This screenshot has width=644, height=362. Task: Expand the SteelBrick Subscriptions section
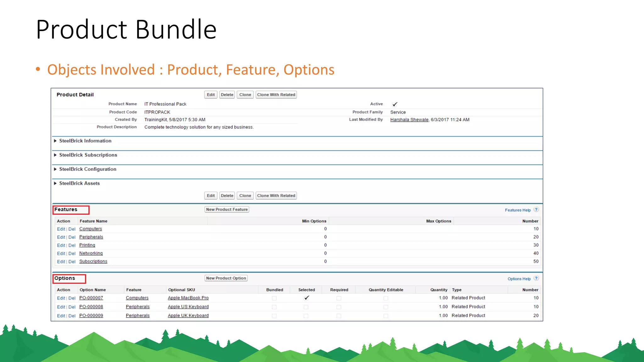click(x=55, y=155)
